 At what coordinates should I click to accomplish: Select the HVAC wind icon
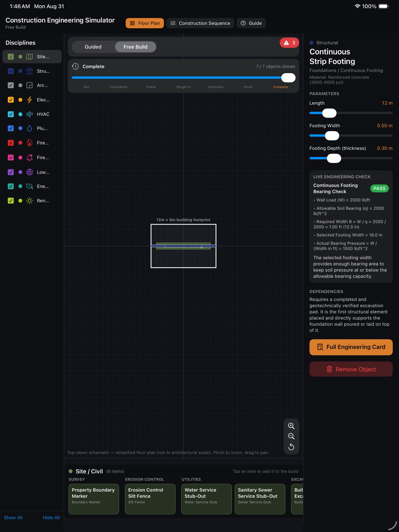[29, 114]
